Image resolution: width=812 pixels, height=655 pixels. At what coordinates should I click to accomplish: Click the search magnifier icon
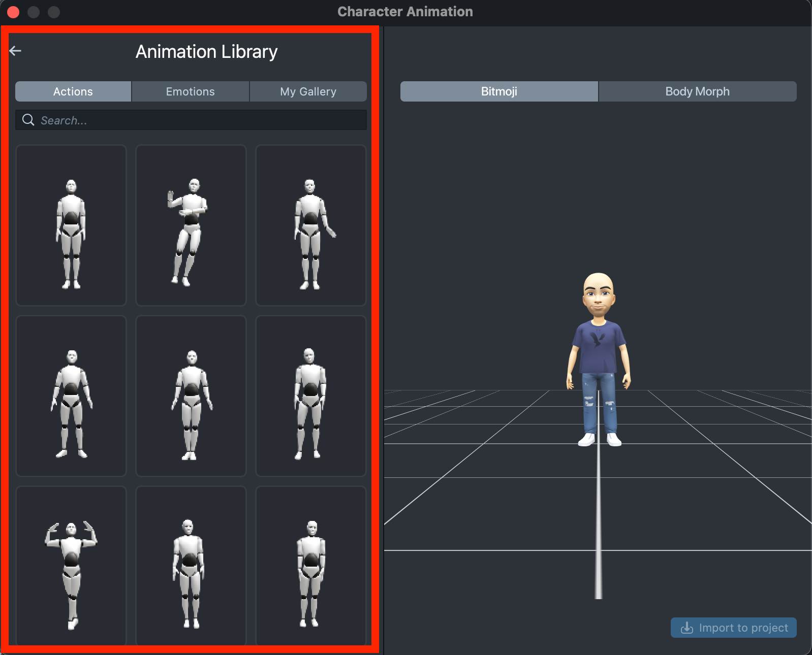(x=28, y=120)
